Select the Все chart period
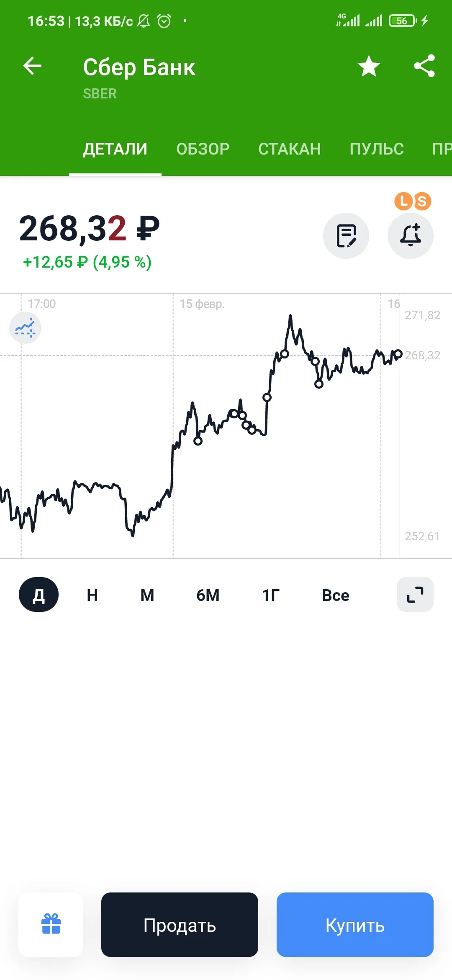 [336, 595]
